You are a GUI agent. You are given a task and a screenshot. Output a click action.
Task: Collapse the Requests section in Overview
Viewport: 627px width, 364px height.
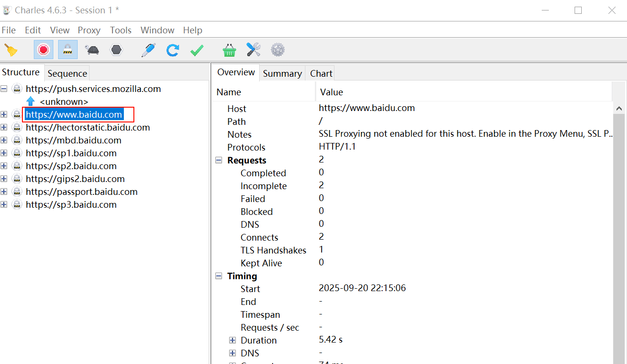pyautogui.click(x=219, y=161)
